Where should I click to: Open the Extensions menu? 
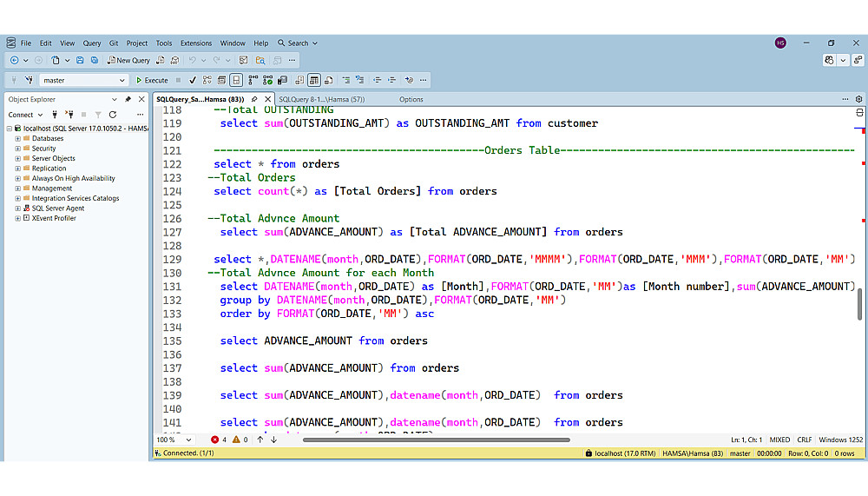[x=196, y=43]
